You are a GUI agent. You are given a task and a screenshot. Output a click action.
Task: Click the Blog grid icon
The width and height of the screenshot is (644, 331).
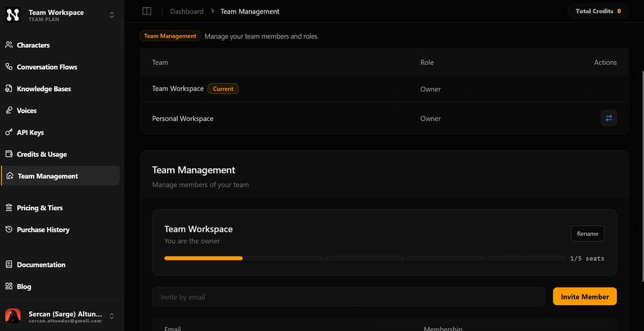click(9, 286)
